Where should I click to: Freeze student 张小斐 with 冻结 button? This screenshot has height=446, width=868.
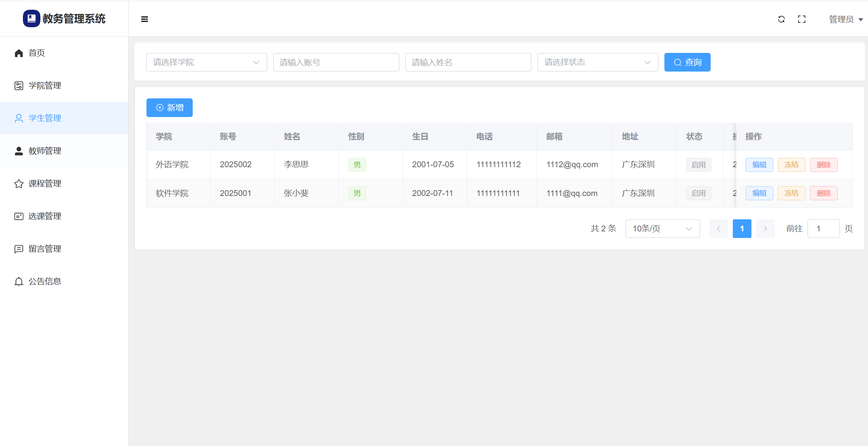point(791,193)
